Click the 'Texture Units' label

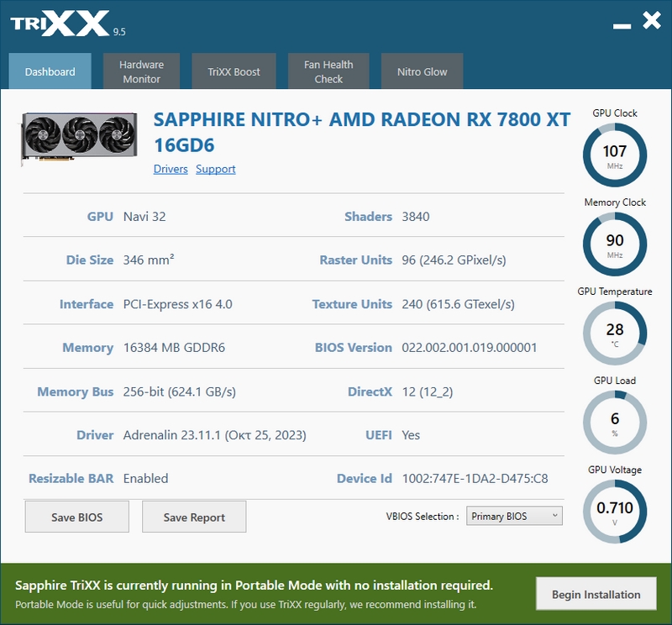pyautogui.click(x=352, y=304)
